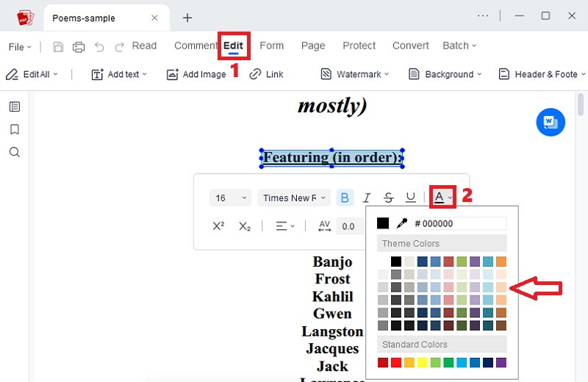The image size is (588, 382).
Task: Apply superscript formatting
Action: 218,226
